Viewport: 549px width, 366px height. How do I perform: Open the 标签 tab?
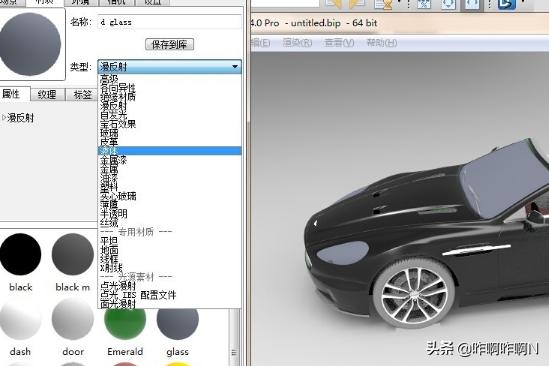coord(82,95)
